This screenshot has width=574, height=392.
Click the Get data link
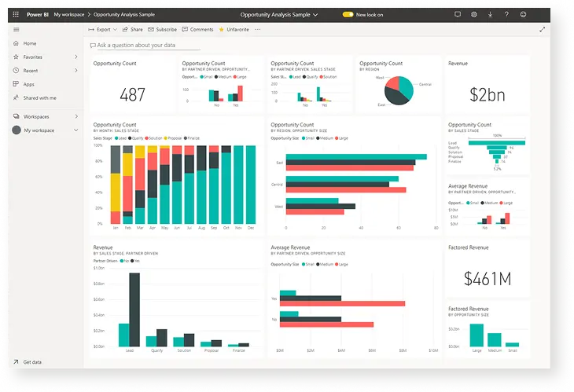point(32,362)
